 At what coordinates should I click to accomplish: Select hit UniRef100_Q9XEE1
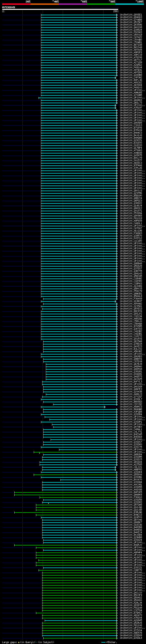click(131, 15)
